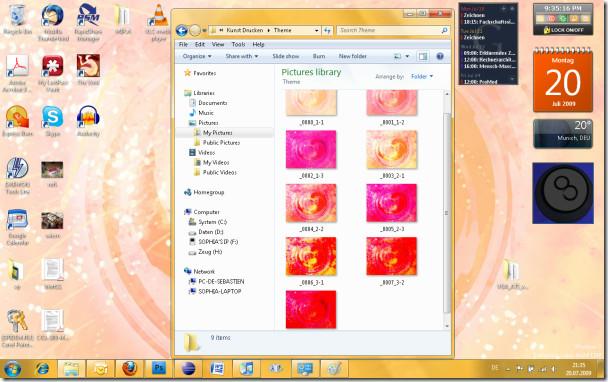
Task: Launch Skype from the desktop
Action: [x=53, y=121]
